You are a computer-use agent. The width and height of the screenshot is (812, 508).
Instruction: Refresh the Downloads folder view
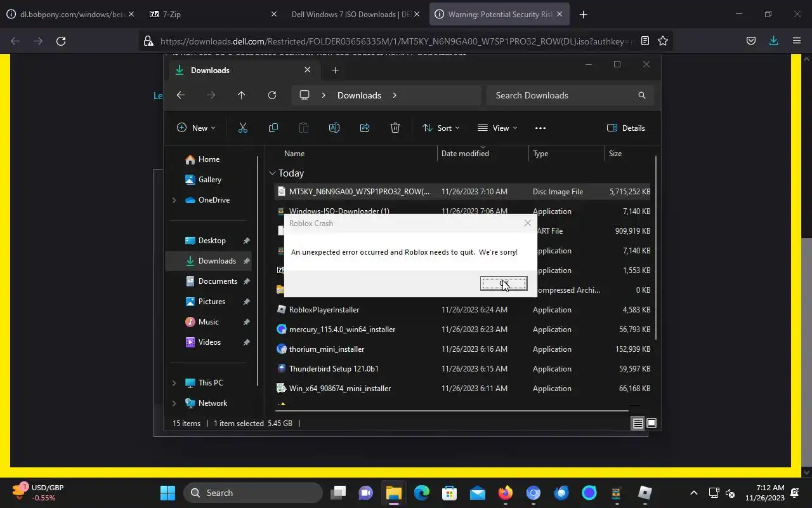click(x=272, y=95)
